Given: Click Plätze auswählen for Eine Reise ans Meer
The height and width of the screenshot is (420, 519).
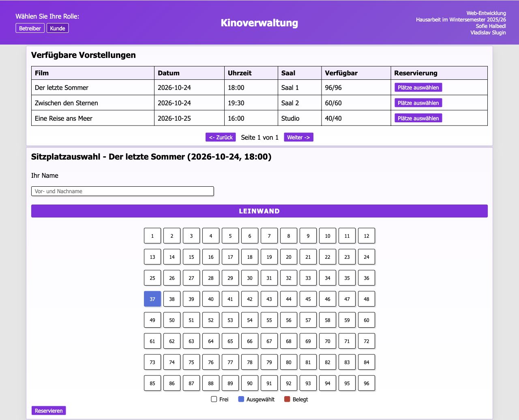Looking at the screenshot, I should point(418,118).
